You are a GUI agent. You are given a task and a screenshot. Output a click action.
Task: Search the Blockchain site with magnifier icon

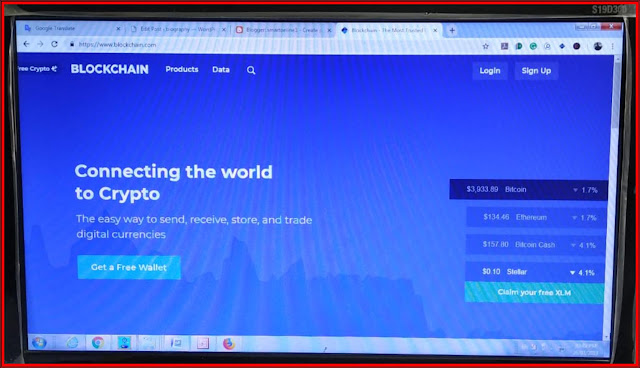251,70
